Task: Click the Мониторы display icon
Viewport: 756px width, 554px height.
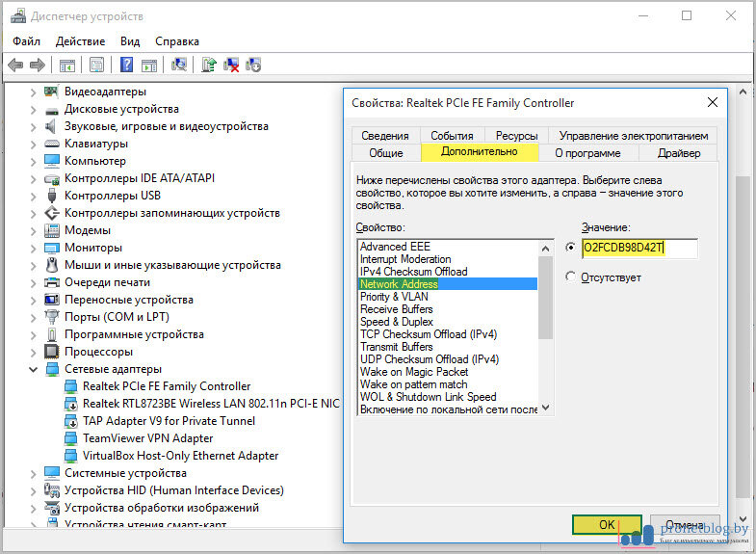Action: tap(52, 248)
